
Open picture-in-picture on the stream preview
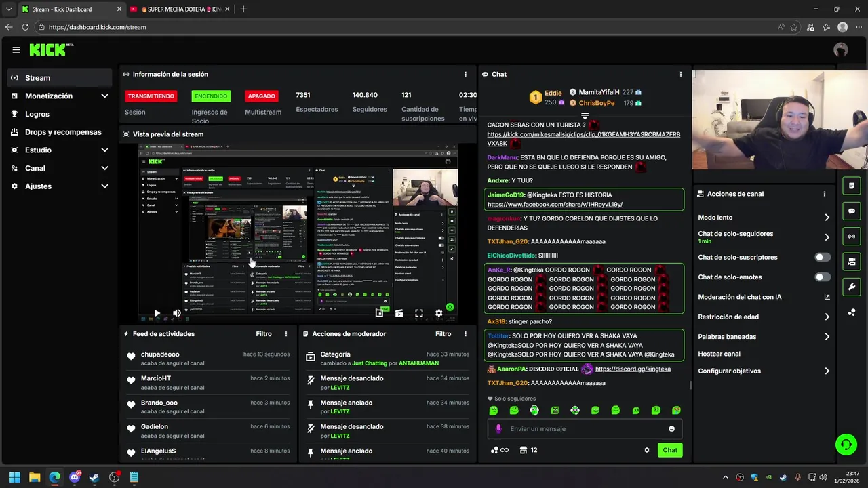click(379, 313)
